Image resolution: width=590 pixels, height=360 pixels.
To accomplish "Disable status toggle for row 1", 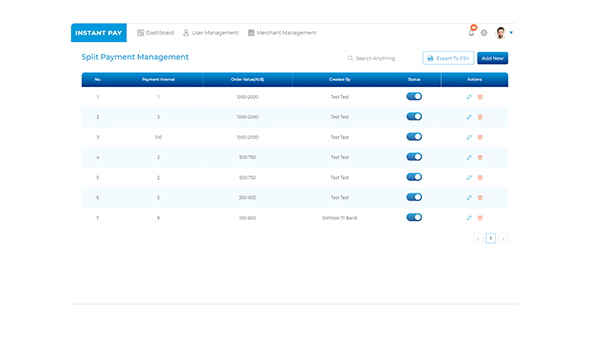I will click(414, 97).
